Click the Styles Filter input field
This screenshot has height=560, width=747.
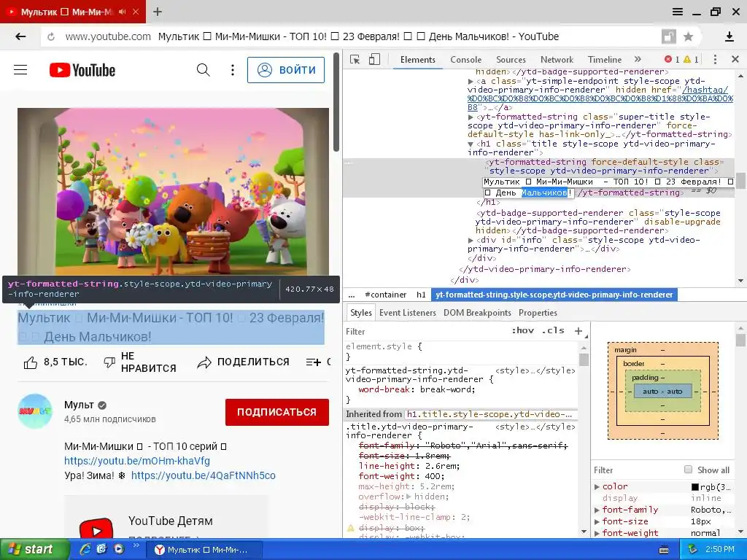pyautogui.click(x=424, y=332)
